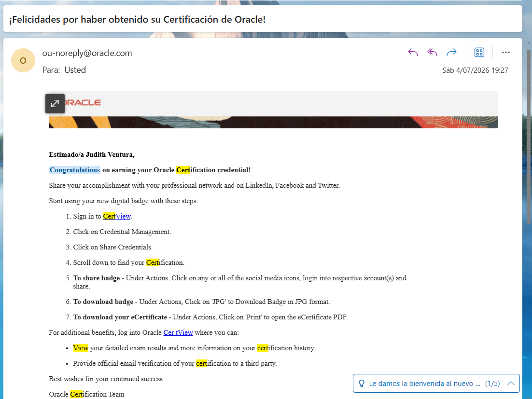Click the Oracle logo banner image
Screen dimensions: 532x399
click(273, 110)
